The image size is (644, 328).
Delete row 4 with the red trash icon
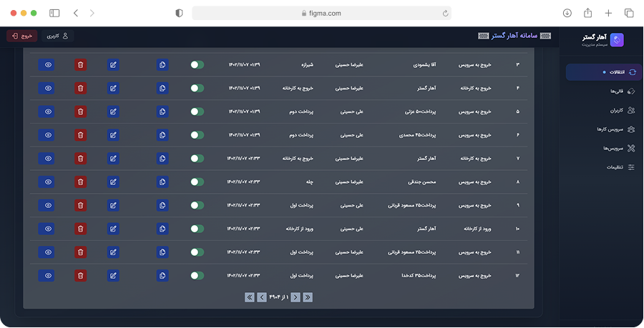[x=81, y=89]
